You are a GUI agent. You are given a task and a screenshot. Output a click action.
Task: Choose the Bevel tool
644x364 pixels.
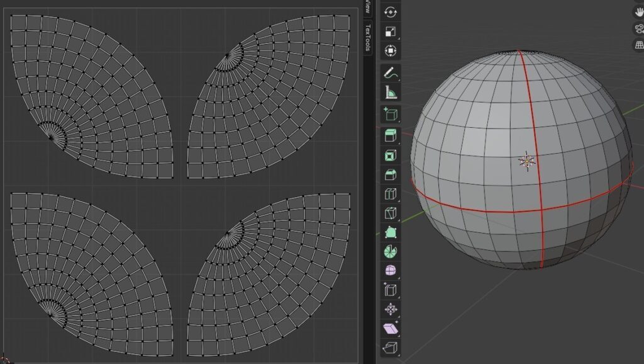coord(390,174)
